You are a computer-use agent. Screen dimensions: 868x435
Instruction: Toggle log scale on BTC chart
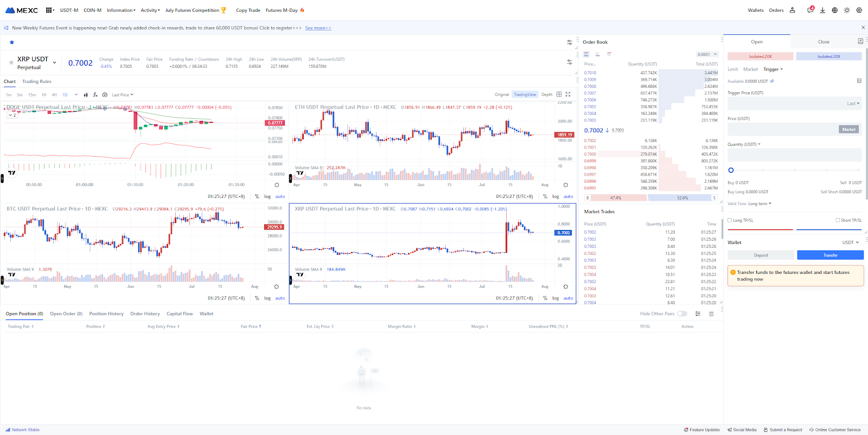click(x=267, y=298)
